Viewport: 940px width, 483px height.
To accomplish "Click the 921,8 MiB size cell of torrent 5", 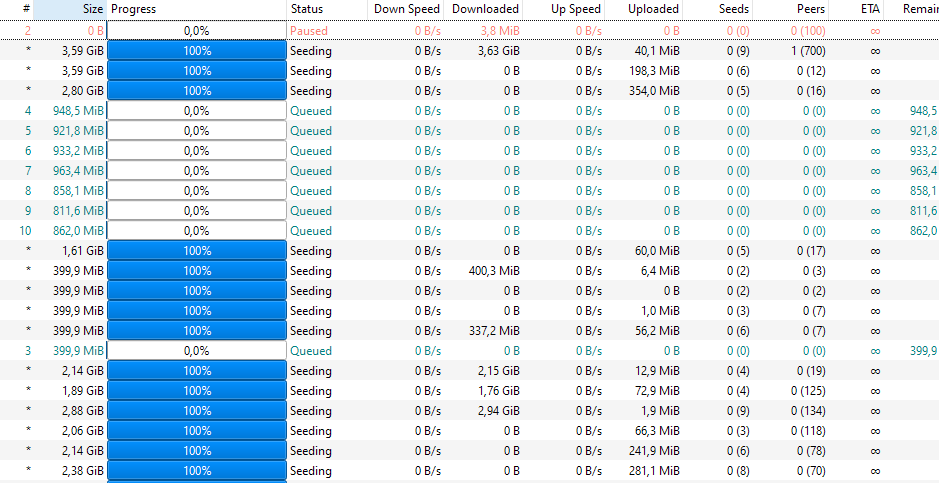I will 78,131.
